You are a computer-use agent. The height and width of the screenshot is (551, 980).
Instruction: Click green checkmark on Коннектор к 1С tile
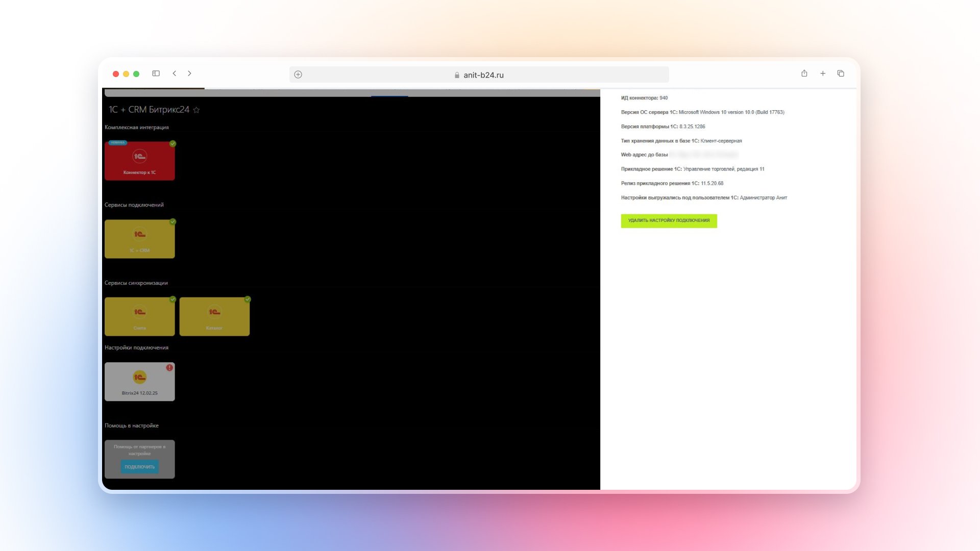point(173,144)
